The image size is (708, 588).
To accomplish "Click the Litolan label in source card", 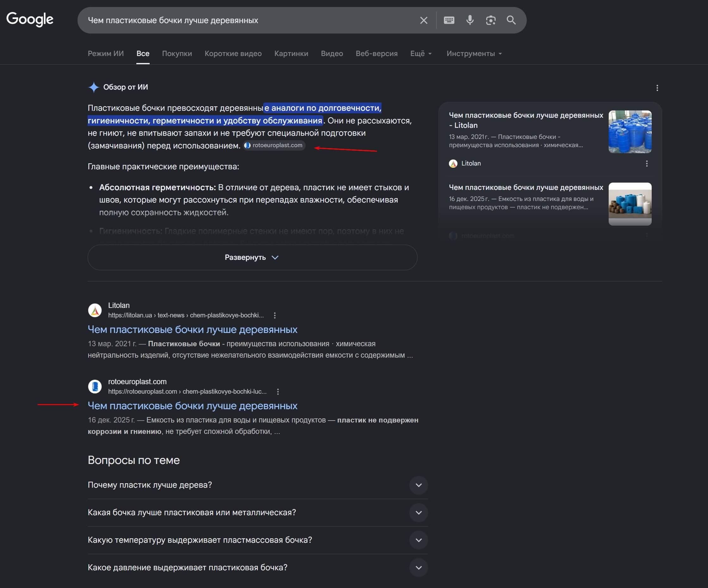I will click(471, 164).
